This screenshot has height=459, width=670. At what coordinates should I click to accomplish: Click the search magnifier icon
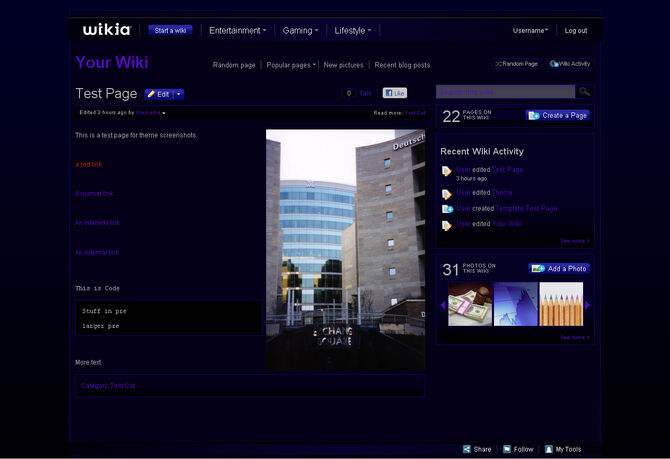click(584, 91)
